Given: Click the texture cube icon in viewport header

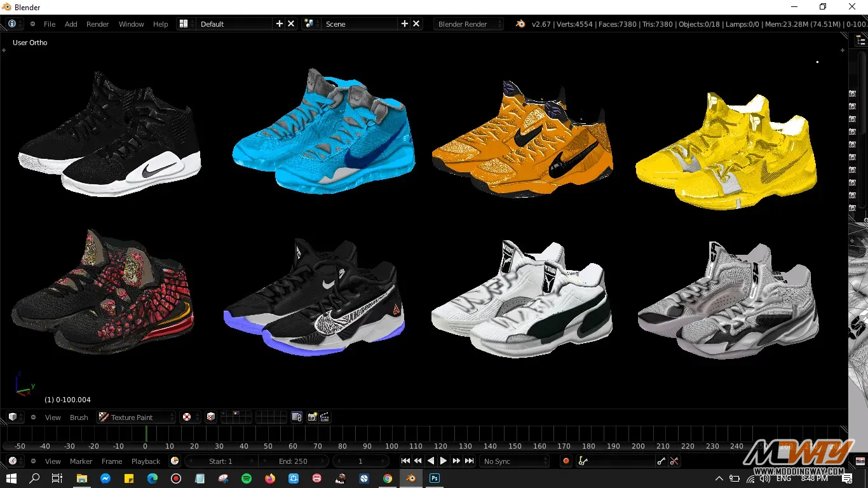Looking at the screenshot, I should pos(211,417).
